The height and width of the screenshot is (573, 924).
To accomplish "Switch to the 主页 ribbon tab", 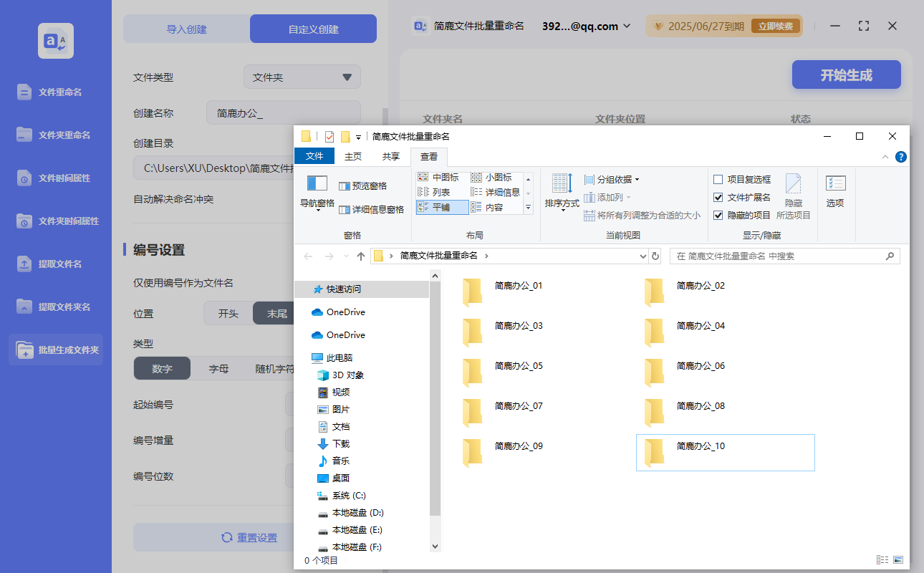I will point(353,156).
